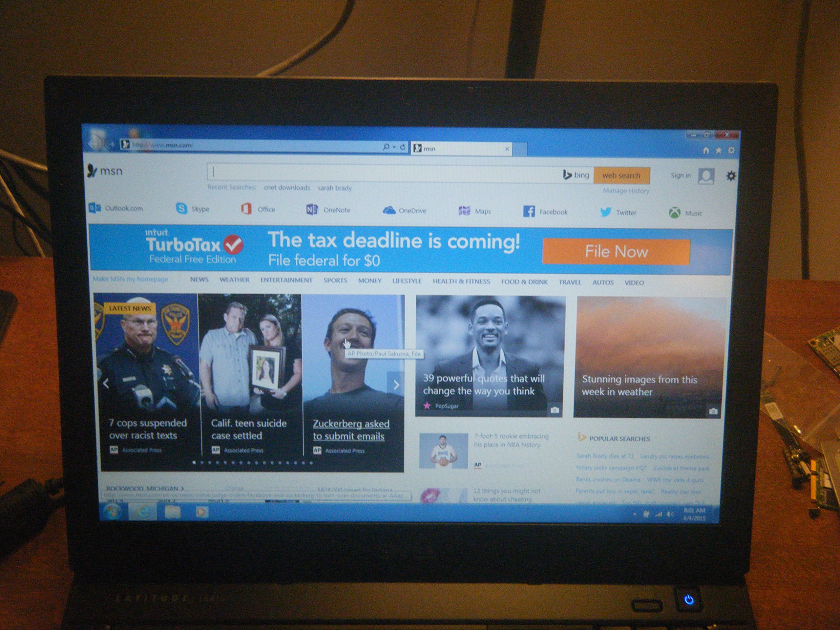
Task: Open the Skype shortcut
Action: pos(193,208)
